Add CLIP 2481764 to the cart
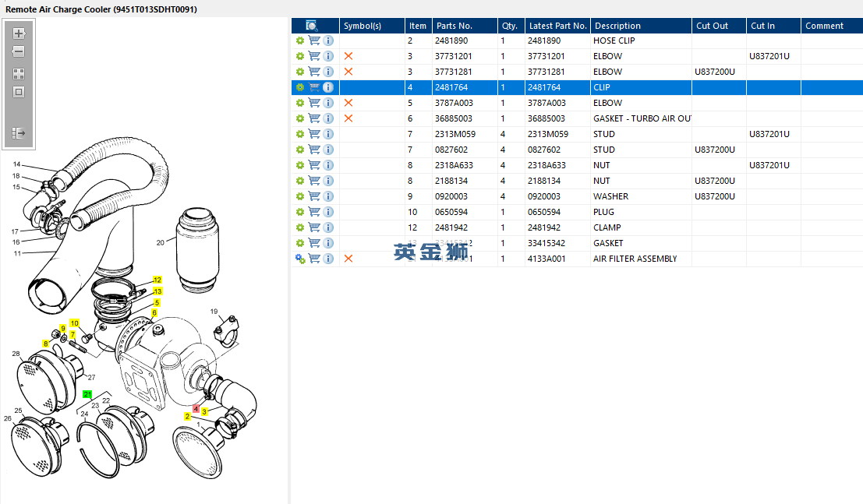 click(314, 87)
